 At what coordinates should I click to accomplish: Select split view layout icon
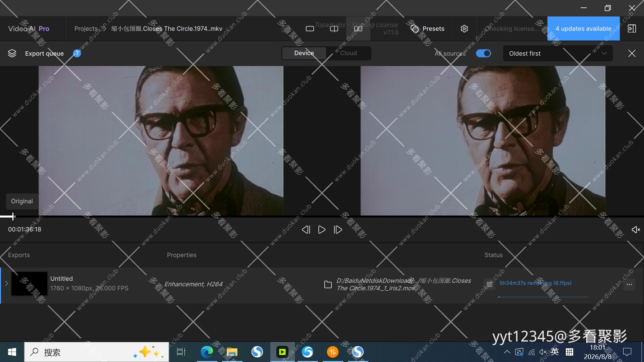pos(334,29)
